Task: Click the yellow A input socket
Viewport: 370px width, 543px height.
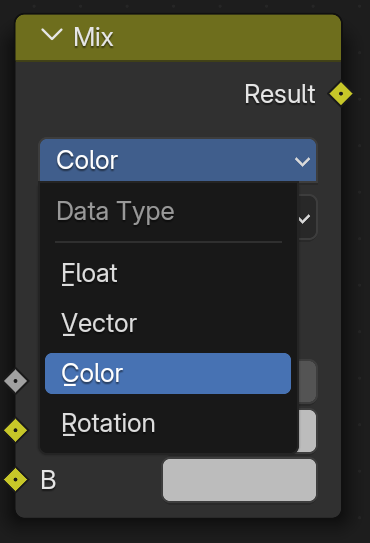Action: (16, 430)
